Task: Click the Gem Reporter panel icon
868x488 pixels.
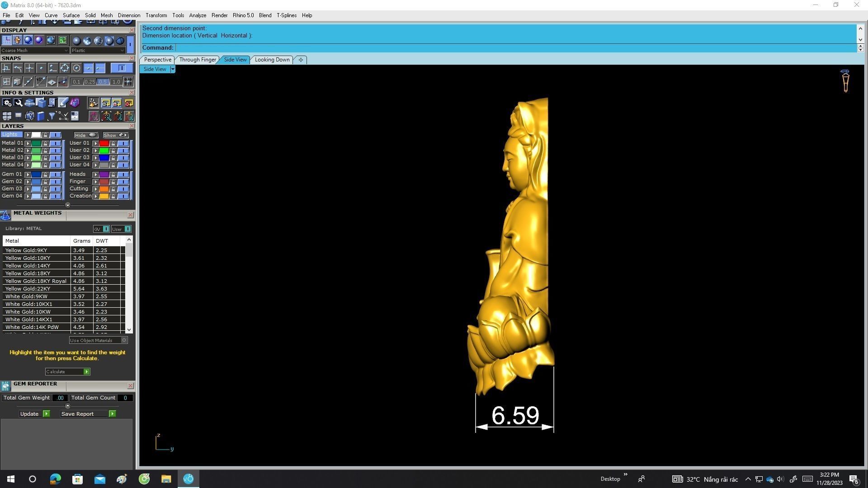Action: (5, 385)
